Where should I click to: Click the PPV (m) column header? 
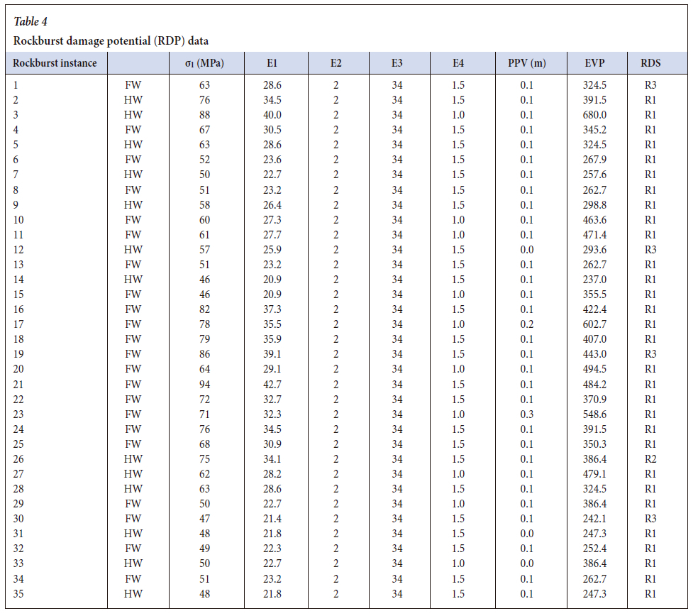(526, 63)
